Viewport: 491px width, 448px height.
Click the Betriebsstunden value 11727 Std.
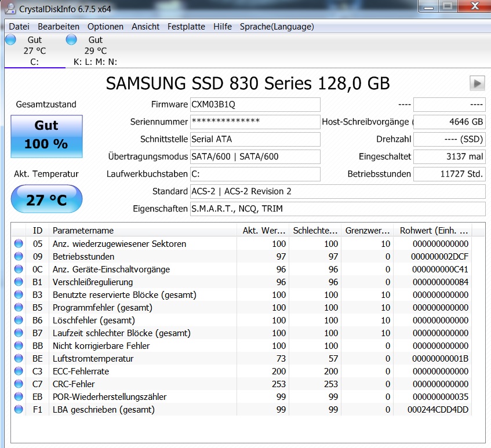click(x=449, y=174)
